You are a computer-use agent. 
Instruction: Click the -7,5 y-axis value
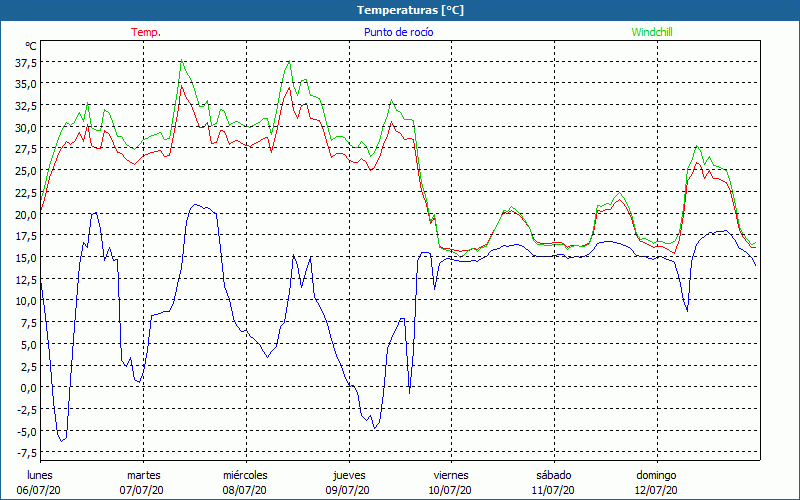tap(26, 453)
